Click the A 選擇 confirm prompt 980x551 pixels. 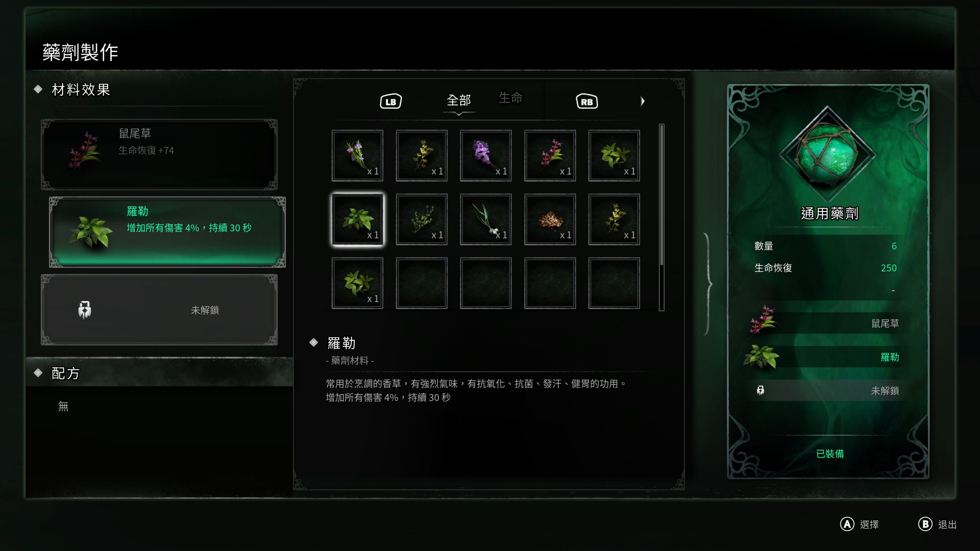pyautogui.click(x=859, y=524)
